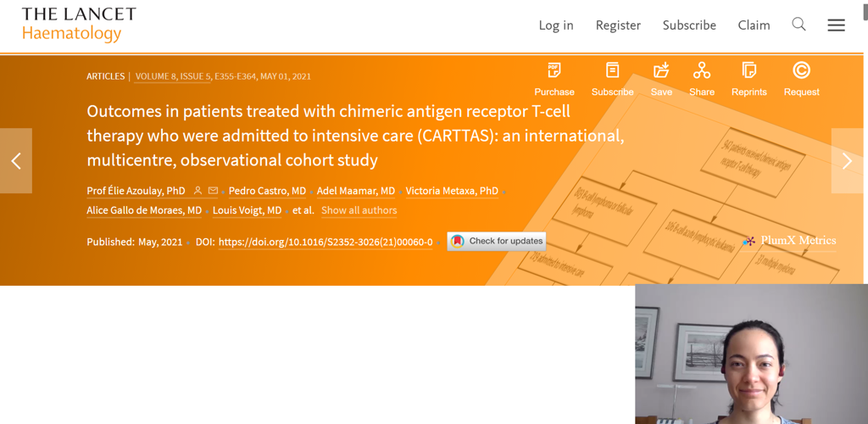Open Volume 8, Issue 5 link
Image resolution: width=868 pixels, height=424 pixels.
tap(173, 76)
